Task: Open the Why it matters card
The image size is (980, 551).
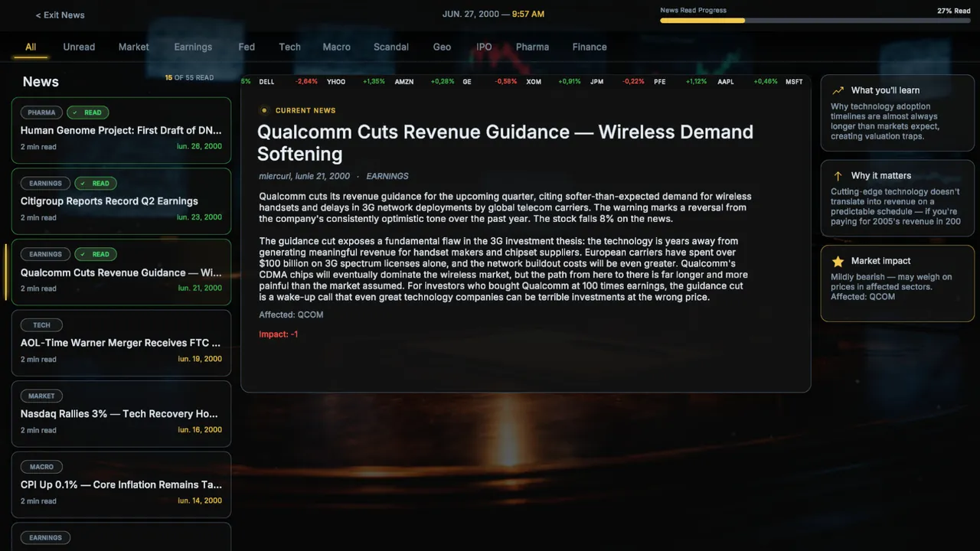Action: coord(897,198)
